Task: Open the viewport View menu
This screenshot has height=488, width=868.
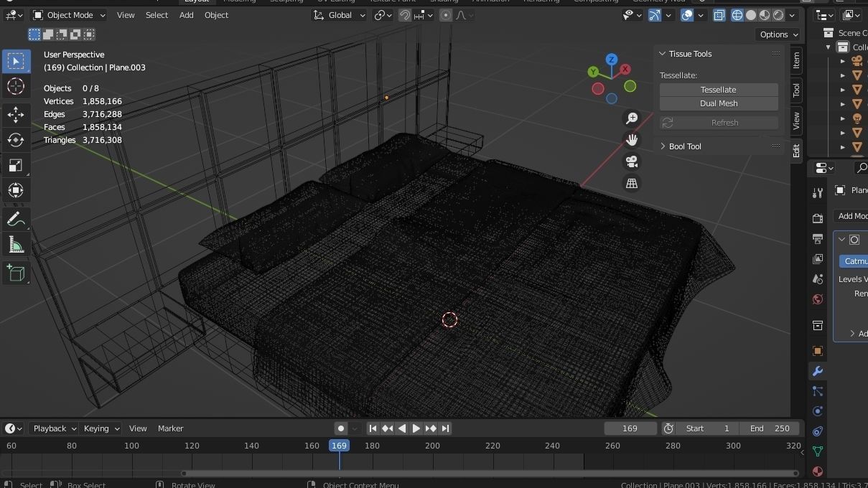Action: pos(126,15)
